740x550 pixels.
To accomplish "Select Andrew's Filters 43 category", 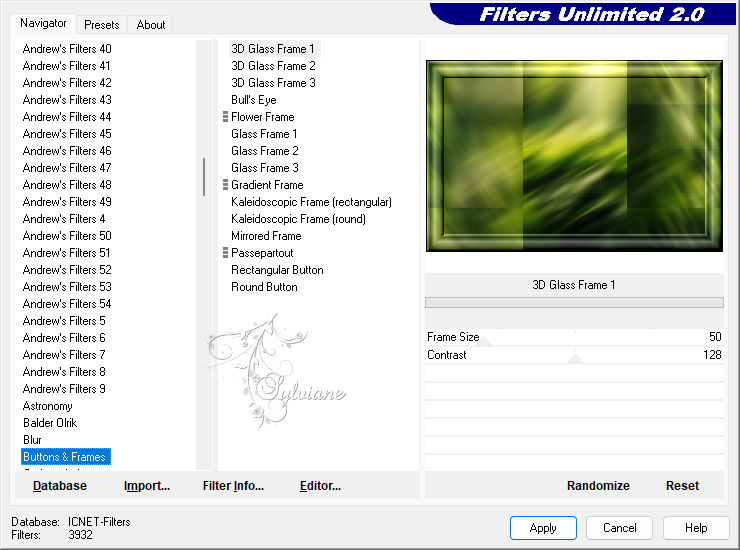I will (x=67, y=100).
